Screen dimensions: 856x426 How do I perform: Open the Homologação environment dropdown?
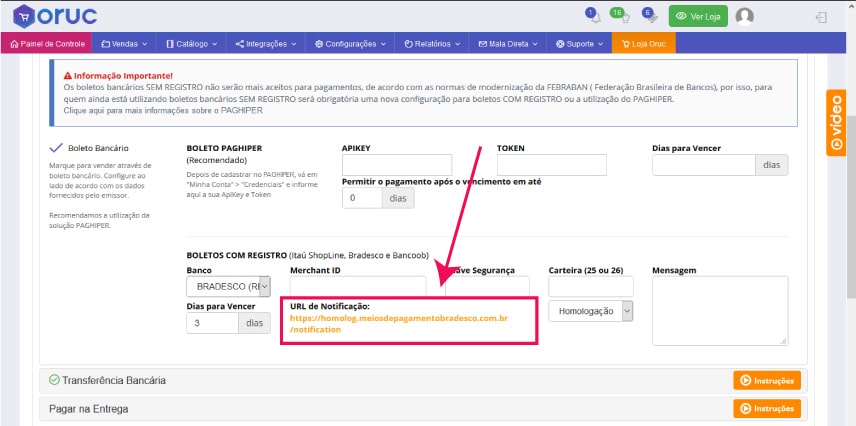[591, 311]
